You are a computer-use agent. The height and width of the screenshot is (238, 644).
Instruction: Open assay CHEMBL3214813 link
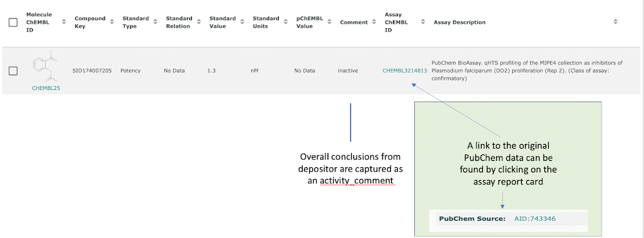coord(404,71)
